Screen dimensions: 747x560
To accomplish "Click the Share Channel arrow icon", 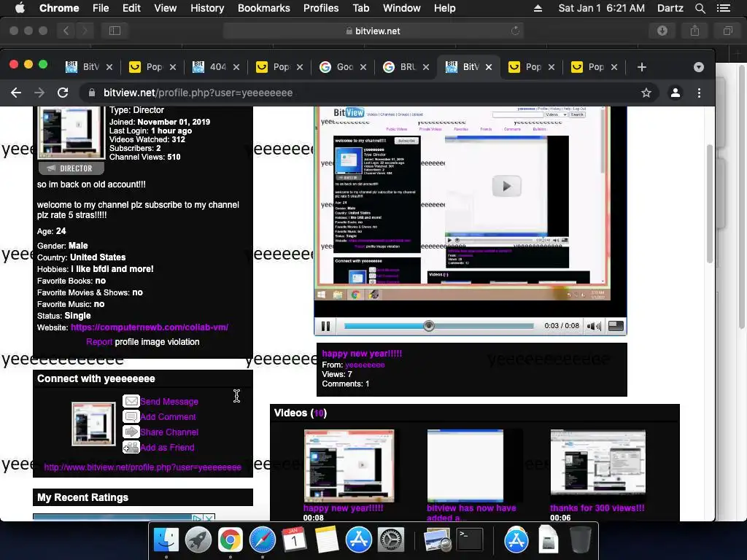I will [x=131, y=432].
